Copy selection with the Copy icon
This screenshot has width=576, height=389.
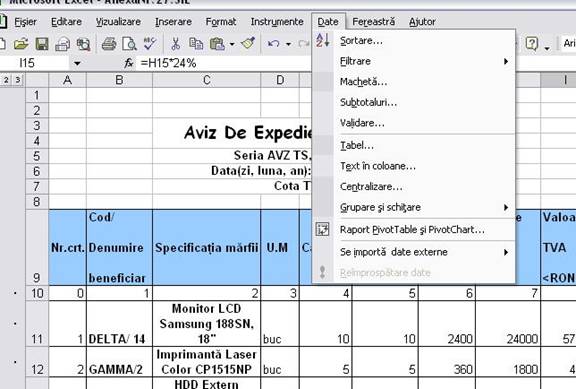196,44
